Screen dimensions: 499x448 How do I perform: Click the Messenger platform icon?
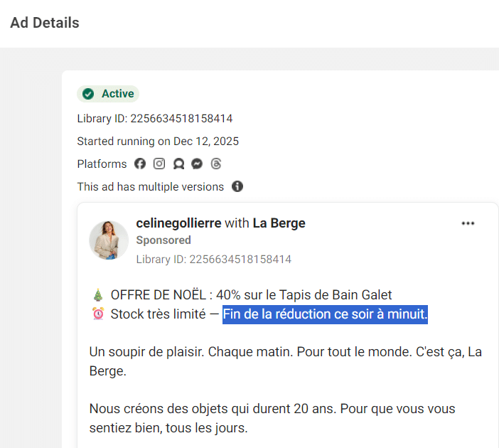(x=197, y=164)
